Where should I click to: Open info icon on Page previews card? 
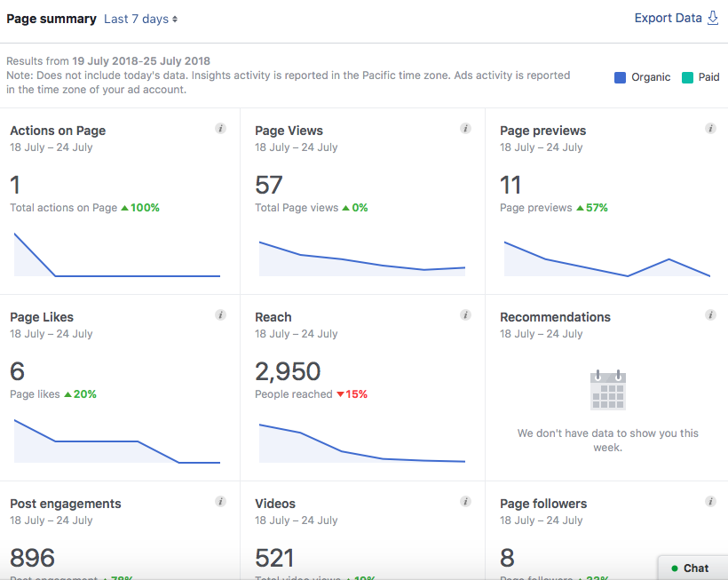pyautogui.click(x=710, y=129)
